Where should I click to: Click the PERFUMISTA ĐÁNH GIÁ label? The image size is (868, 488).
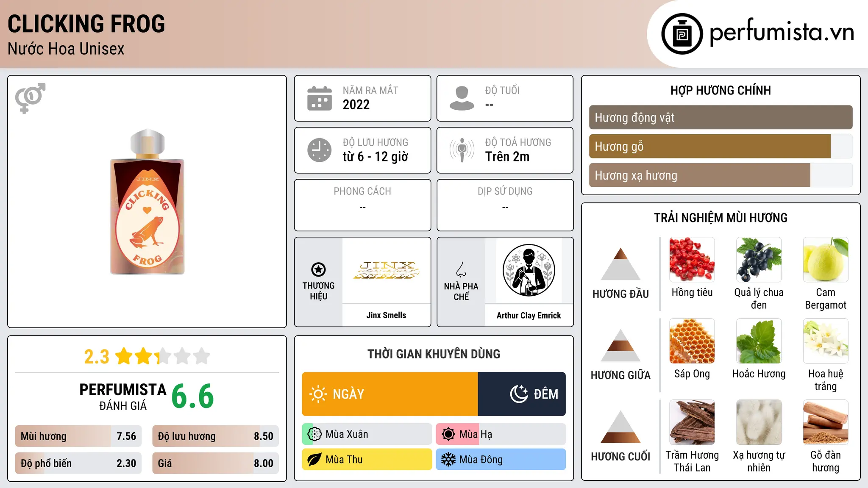pyautogui.click(x=123, y=396)
